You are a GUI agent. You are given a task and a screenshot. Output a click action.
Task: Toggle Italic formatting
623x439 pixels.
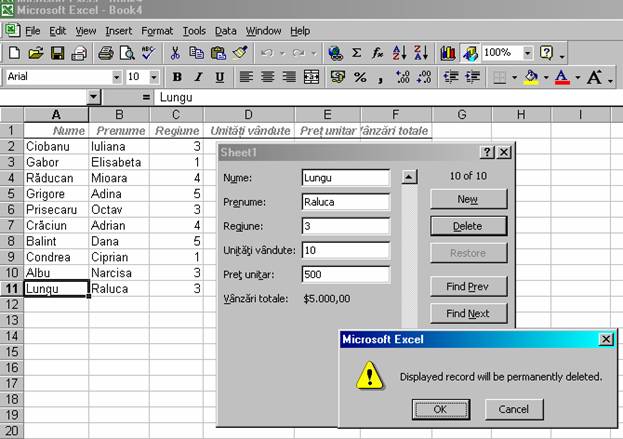(197, 77)
